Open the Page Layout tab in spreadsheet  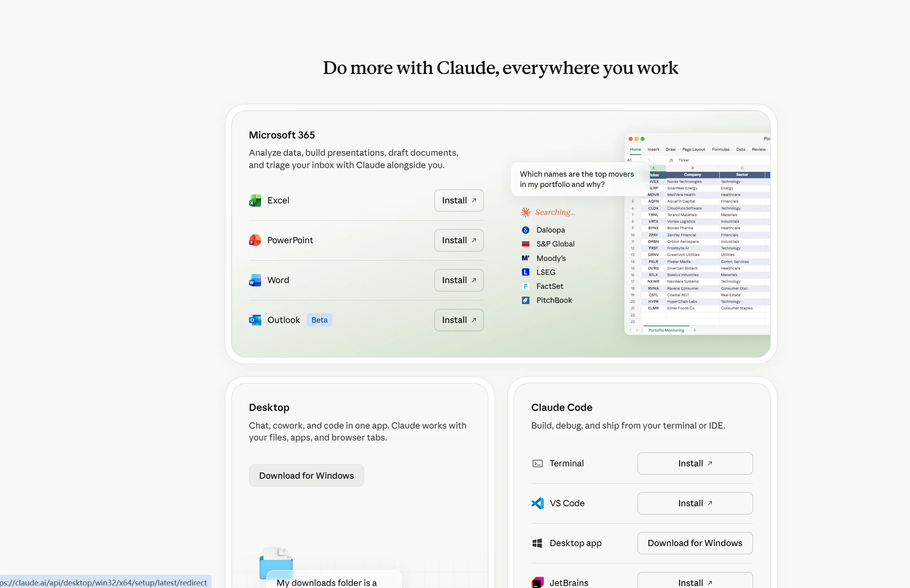click(693, 150)
